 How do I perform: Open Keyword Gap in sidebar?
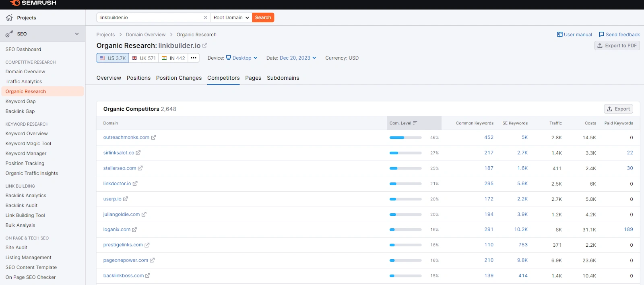(x=21, y=101)
